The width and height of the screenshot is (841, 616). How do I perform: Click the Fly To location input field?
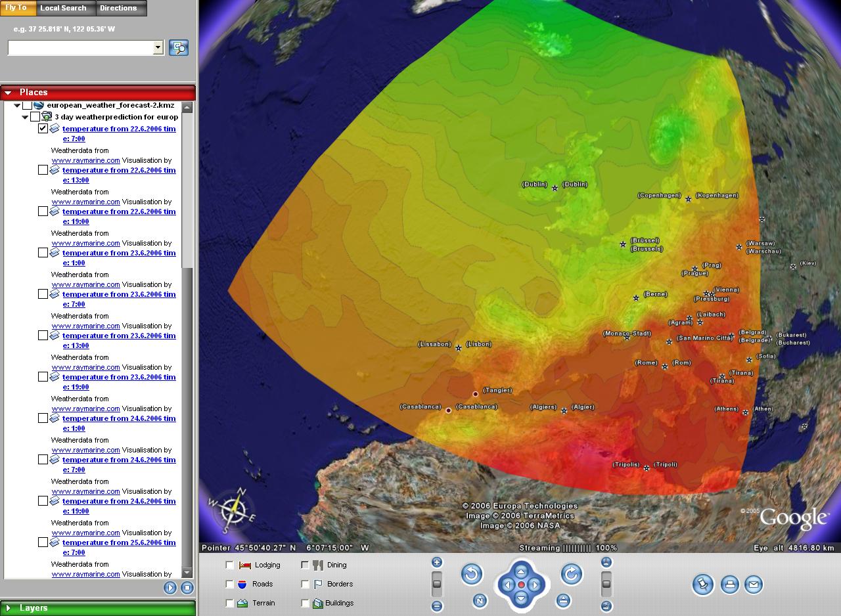click(80, 48)
